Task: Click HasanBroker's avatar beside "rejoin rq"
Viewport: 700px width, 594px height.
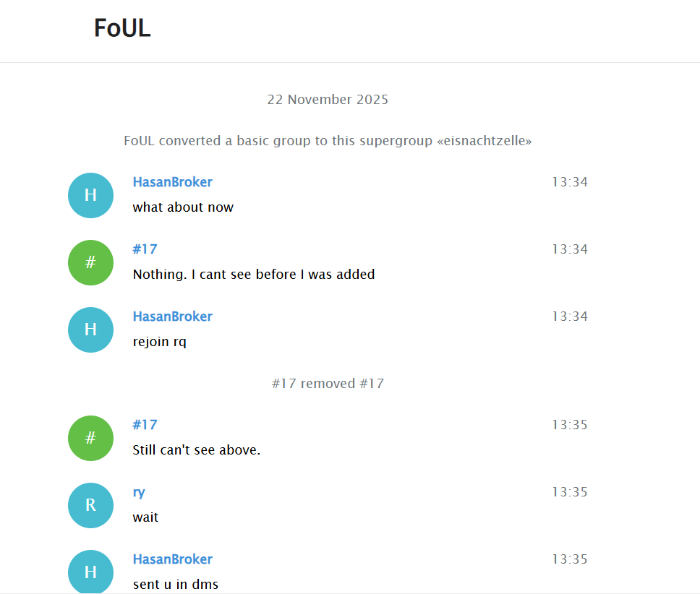Action: pyautogui.click(x=90, y=330)
